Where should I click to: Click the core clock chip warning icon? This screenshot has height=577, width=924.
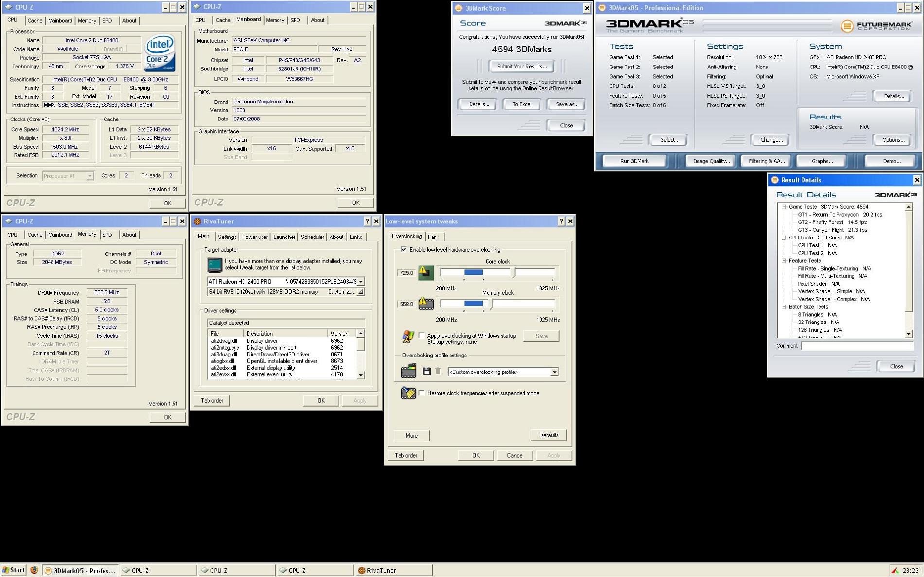(x=426, y=272)
